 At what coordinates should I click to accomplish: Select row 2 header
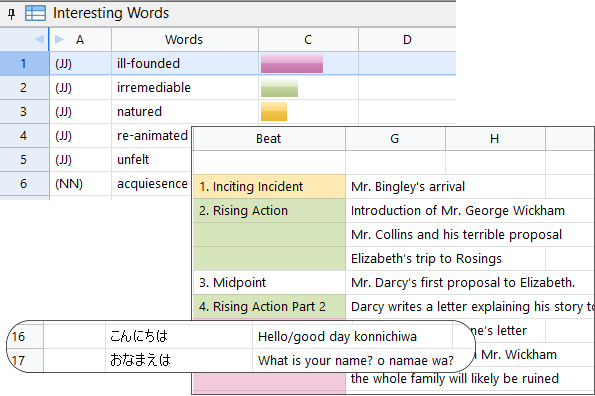click(x=24, y=88)
